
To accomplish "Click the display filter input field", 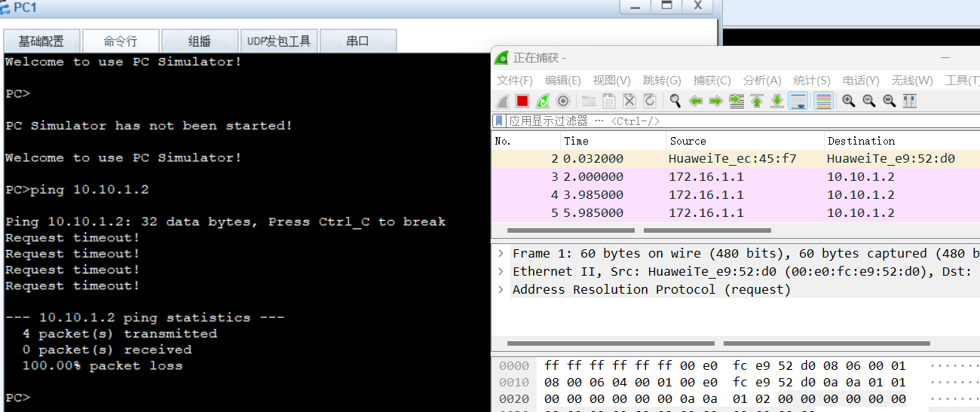I will [743, 121].
